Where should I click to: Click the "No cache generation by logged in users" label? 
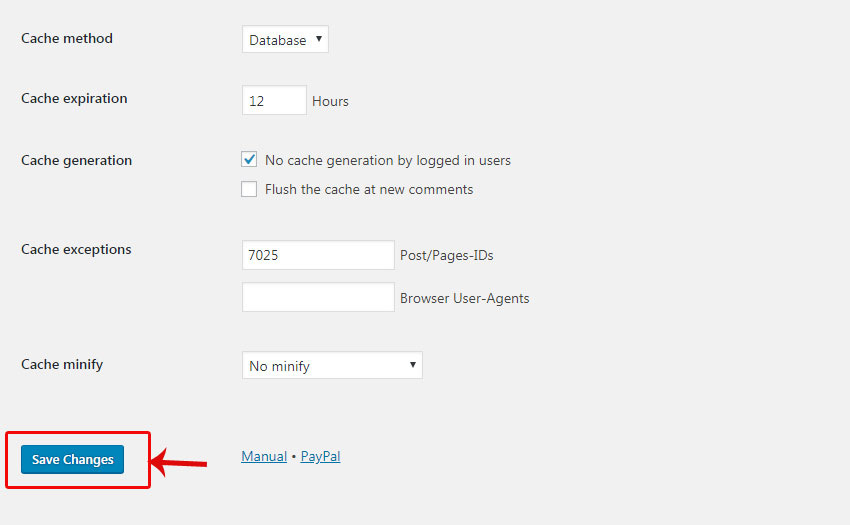point(388,161)
